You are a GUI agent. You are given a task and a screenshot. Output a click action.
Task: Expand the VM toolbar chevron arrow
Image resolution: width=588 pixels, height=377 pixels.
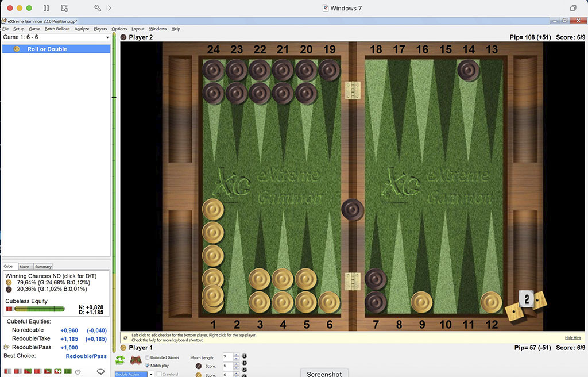[110, 8]
